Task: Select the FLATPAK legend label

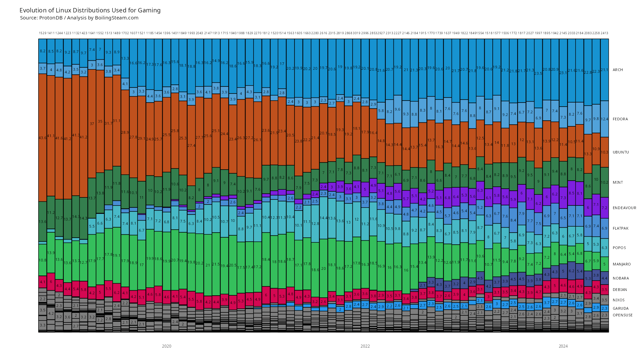Action: [x=621, y=228]
